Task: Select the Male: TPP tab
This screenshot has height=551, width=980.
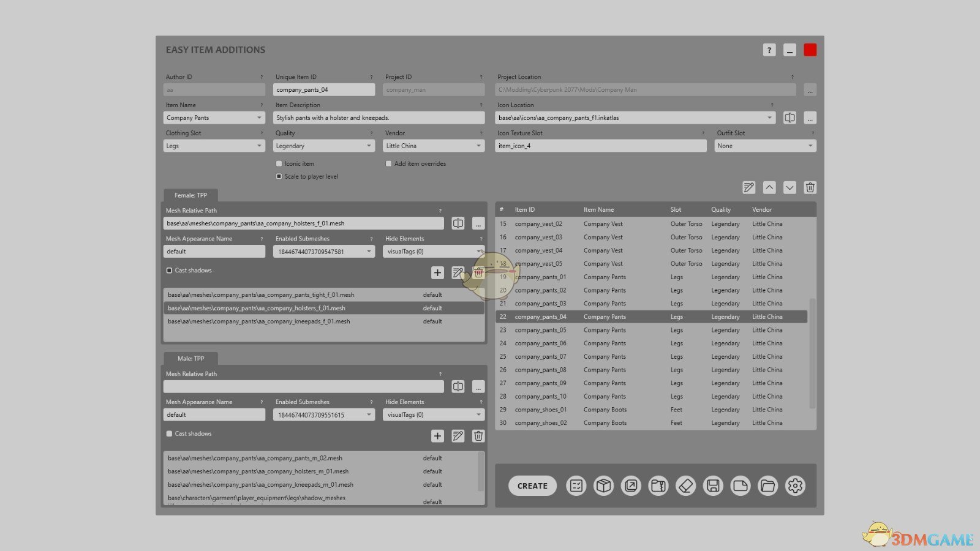Action: 190,358
